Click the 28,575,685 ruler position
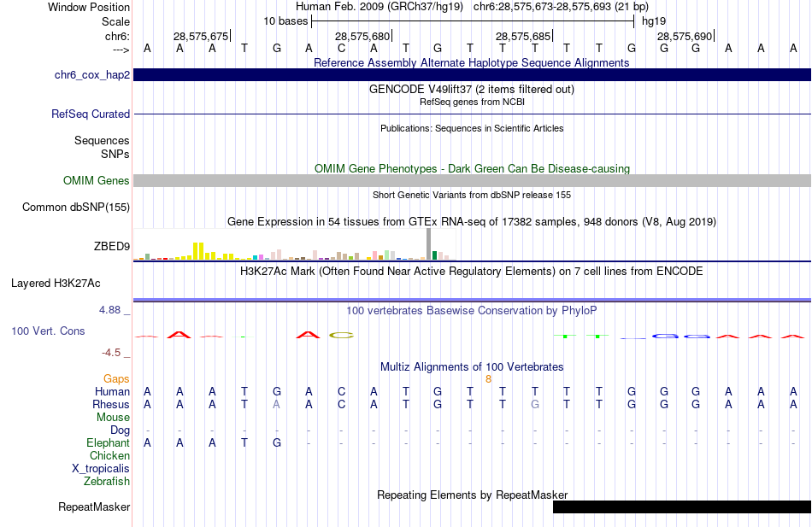 523,36
